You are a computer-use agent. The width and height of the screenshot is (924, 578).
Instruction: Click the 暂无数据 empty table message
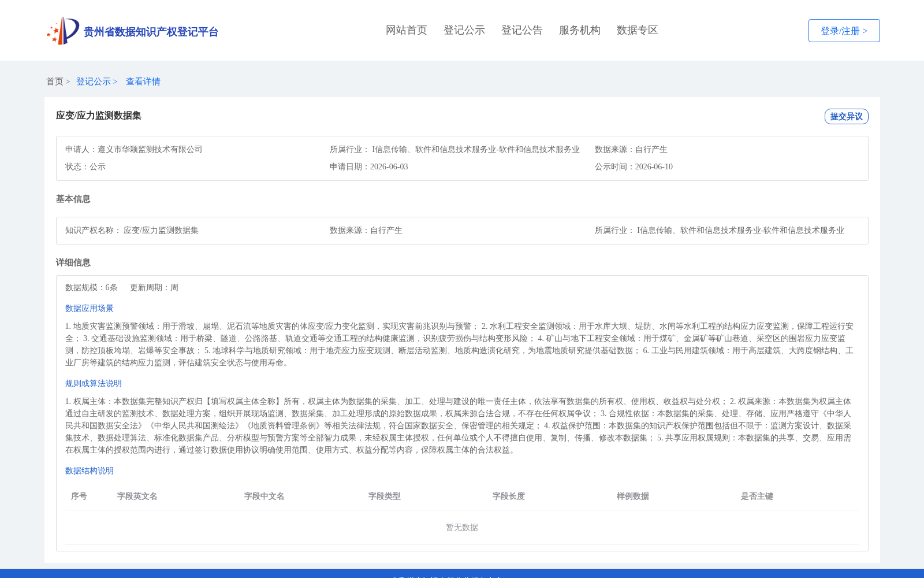[x=462, y=527]
